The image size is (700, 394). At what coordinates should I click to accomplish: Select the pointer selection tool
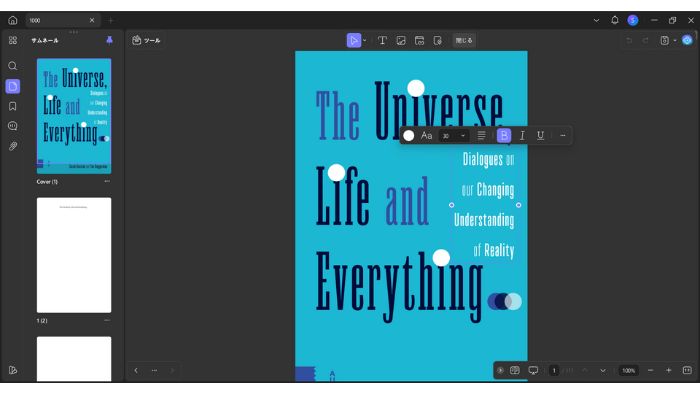pos(354,41)
